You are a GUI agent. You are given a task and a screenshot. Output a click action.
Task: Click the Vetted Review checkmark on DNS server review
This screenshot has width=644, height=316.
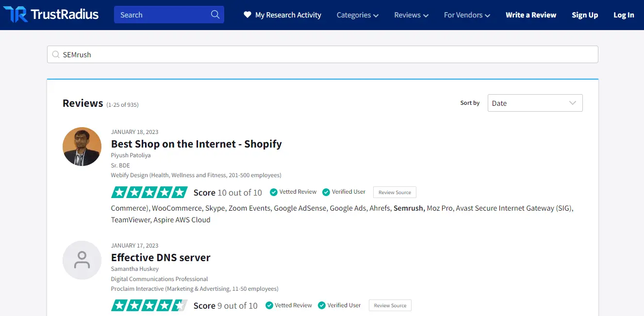click(269, 306)
